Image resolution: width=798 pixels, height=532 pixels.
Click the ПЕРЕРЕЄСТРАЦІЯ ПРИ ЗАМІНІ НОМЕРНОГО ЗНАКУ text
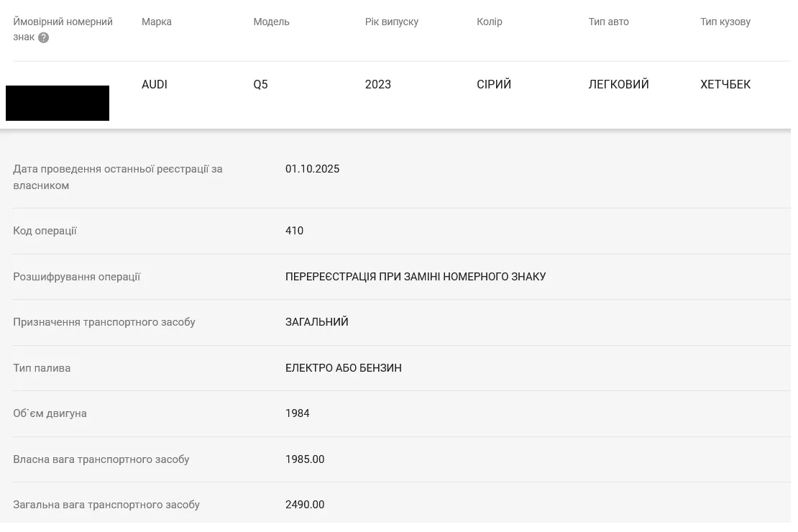click(x=415, y=277)
